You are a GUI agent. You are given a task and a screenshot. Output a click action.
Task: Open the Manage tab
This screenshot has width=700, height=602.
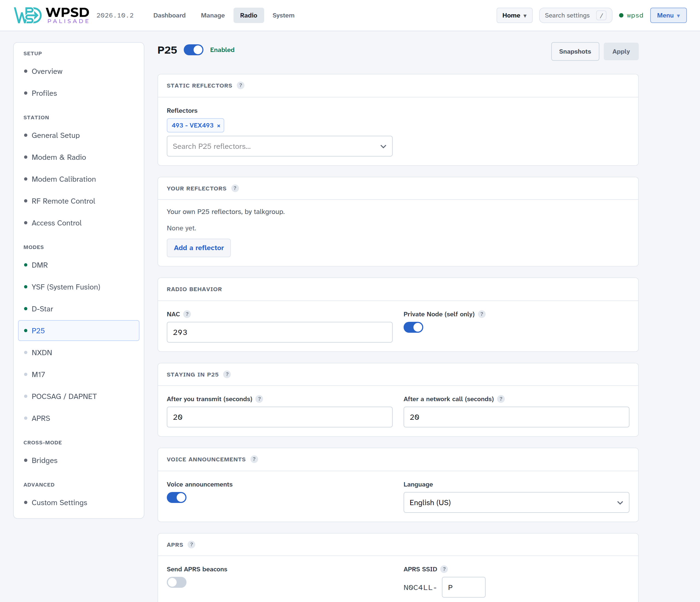tap(213, 16)
